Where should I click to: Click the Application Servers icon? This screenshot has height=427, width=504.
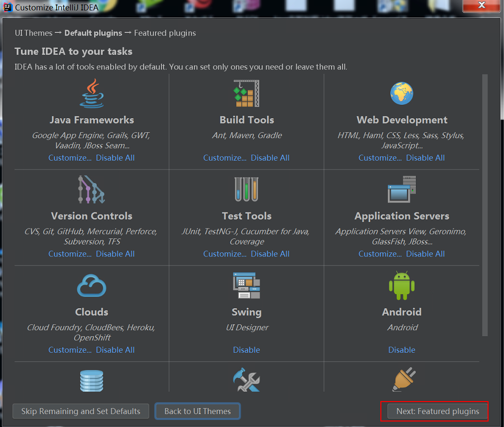click(x=402, y=190)
